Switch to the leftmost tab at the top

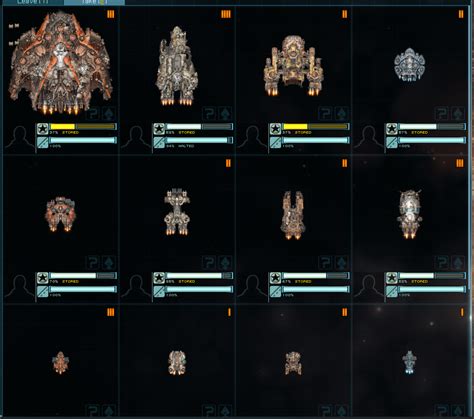[32, 2]
